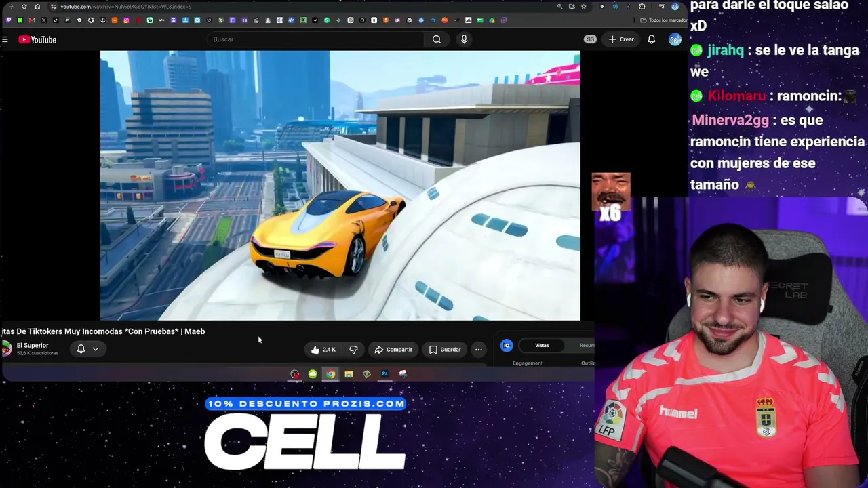Open the Kick bookmark icon

(x=20, y=20)
